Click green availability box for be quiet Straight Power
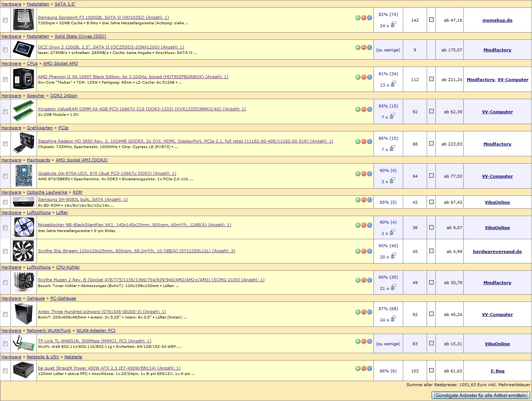 coord(431,370)
